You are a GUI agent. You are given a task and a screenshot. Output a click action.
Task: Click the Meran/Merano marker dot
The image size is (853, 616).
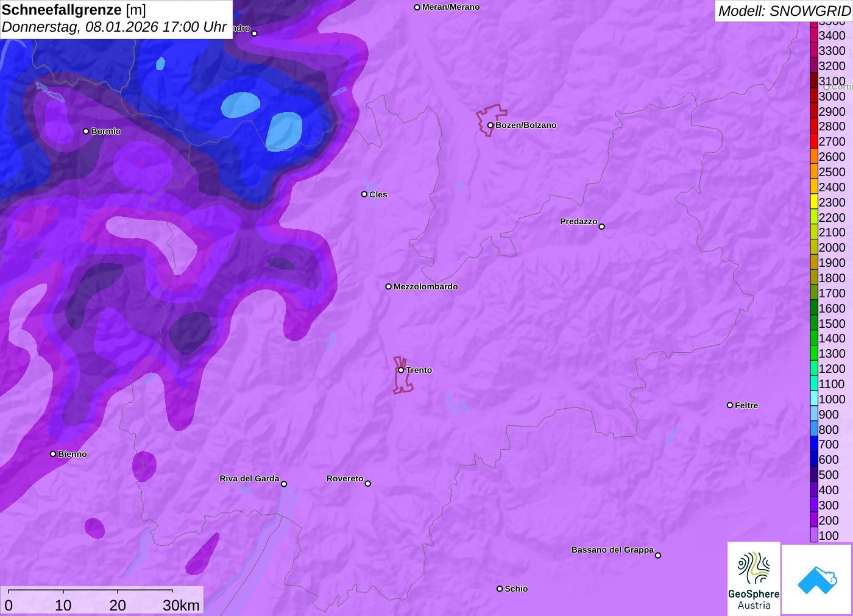417,7
